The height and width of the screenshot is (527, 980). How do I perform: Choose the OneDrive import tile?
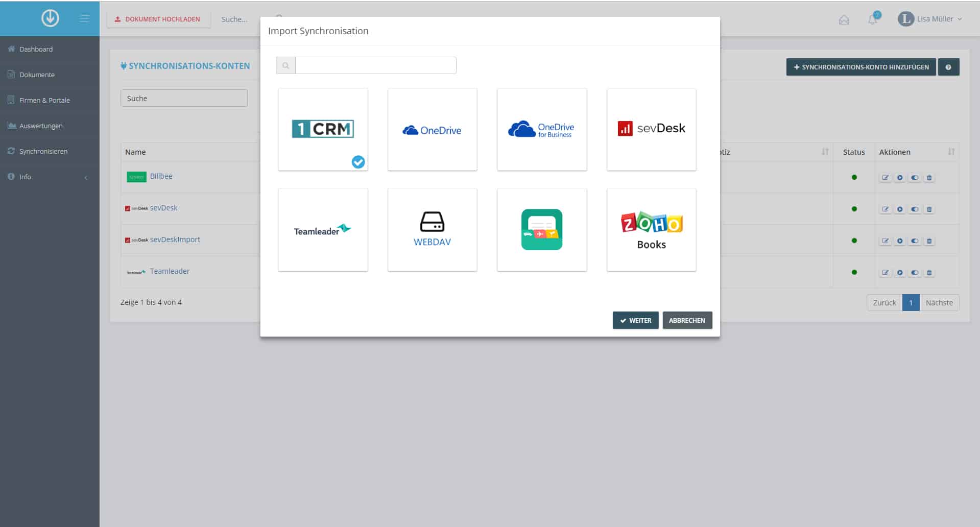click(x=432, y=130)
